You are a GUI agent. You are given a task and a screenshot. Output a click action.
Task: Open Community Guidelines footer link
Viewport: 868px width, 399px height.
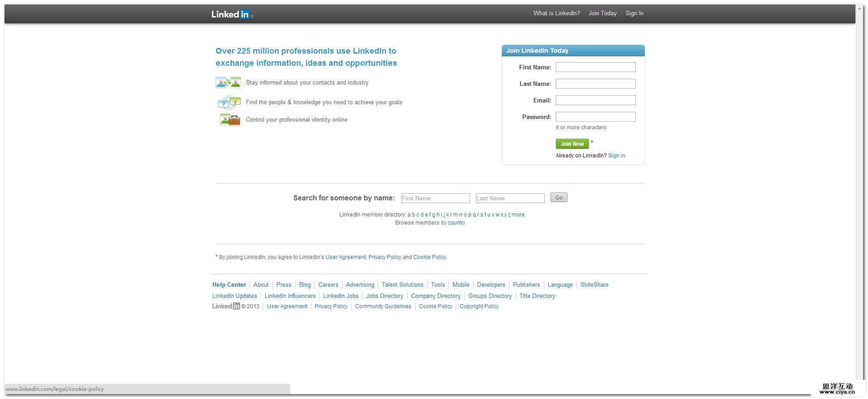click(x=383, y=306)
